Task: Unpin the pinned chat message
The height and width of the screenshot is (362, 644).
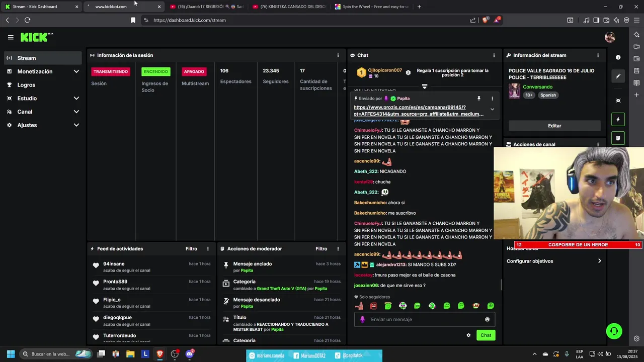Action: point(479,99)
